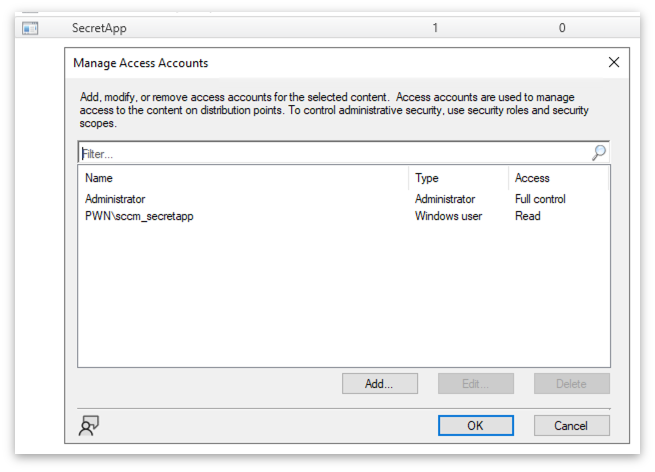Viewport: 655px width, 472px height.
Task: Focus the Filter text field
Action: tap(330, 154)
